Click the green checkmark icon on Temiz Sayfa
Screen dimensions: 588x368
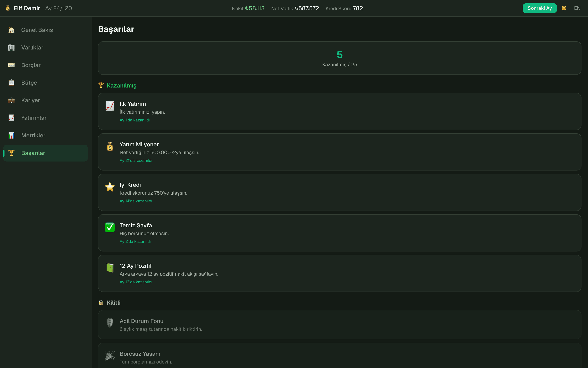point(110,227)
